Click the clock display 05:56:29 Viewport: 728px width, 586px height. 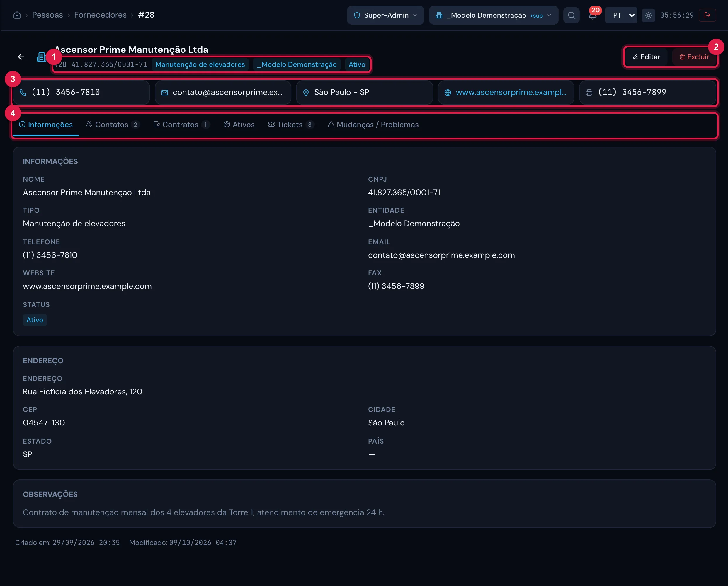(x=677, y=15)
